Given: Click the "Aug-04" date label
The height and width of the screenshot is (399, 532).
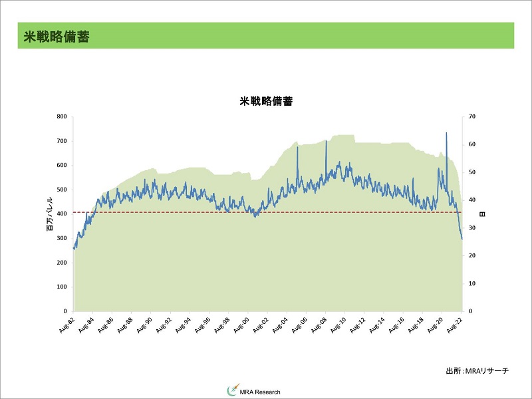Looking at the screenshot, I should tap(280, 325).
